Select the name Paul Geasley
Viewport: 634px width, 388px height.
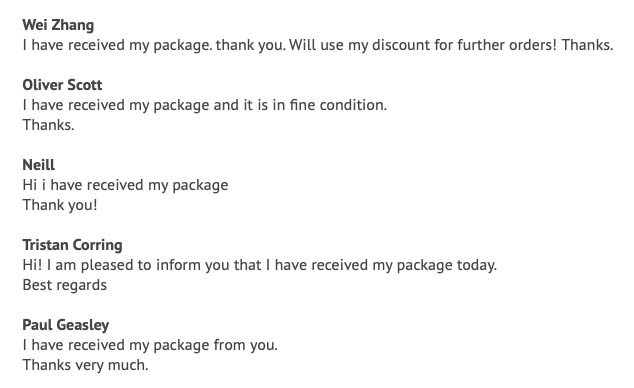tap(66, 325)
